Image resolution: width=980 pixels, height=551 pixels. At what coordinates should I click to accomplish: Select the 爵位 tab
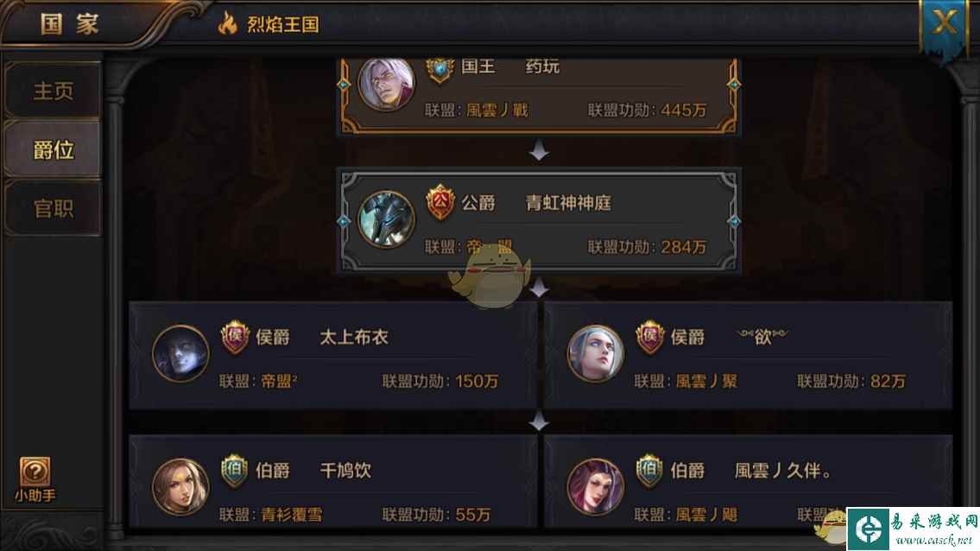tap(53, 149)
